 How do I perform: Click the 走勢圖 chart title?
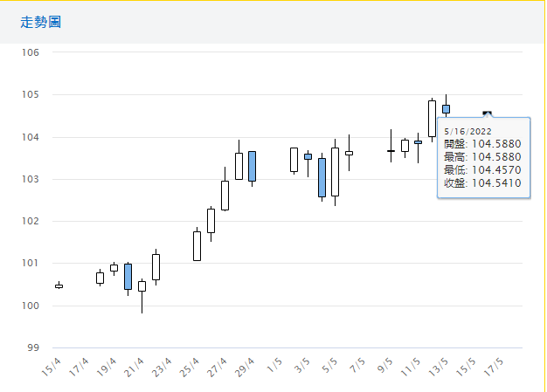[x=41, y=22]
